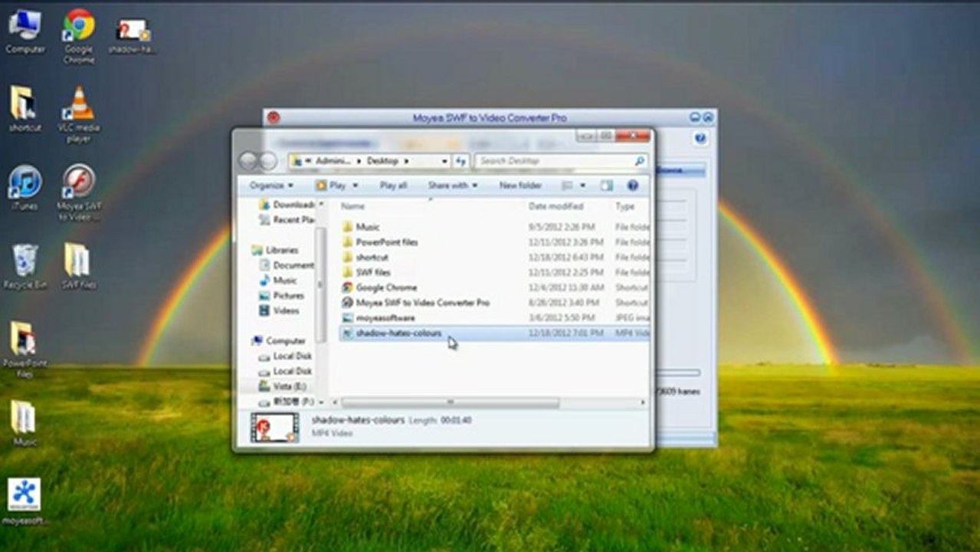This screenshot has width=980, height=552.
Task: Click the New folder toolbar button
Action: pos(520,186)
